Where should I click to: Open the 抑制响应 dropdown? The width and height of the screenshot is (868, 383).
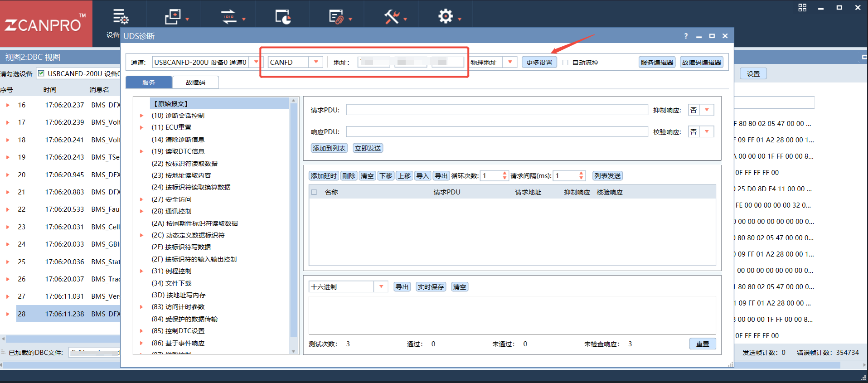coord(707,110)
